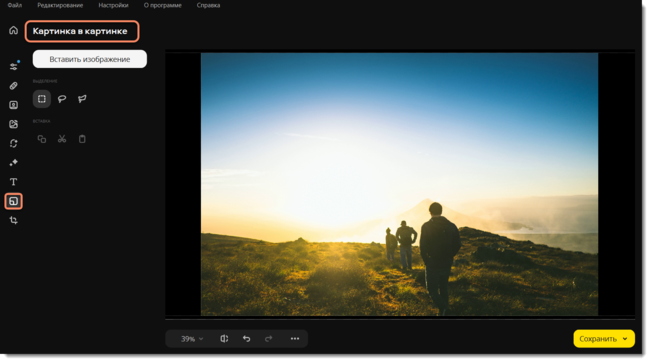Expand the Сохранить button arrow
Viewport: 650px width, 362px height.
625,339
